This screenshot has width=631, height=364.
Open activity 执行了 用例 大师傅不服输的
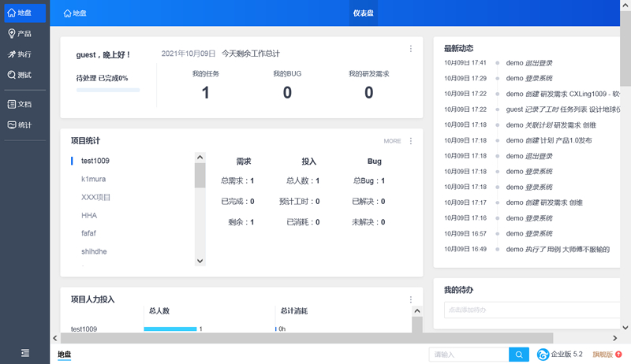coord(558,249)
